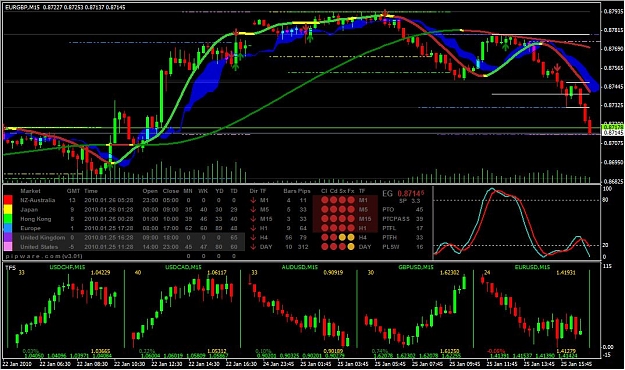Image resolution: width=625 pixels, height=370 pixels.
Task: Click the Pips column header
Action: coord(304,191)
